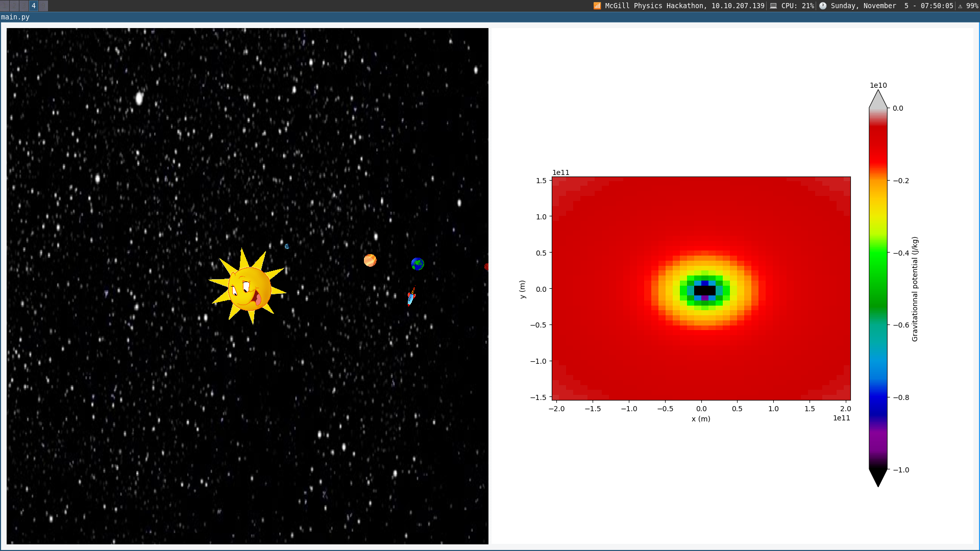The image size is (980, 551).
Task: Click the orange striped planet
Action: pos(370,260)
